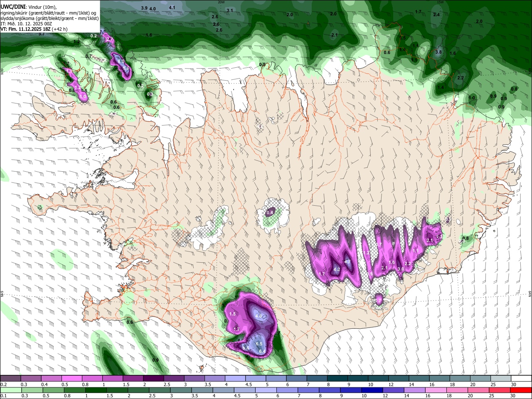
Task: Pick the lavender 4 swatch in the upper legend row
Action: coord(235,378)
